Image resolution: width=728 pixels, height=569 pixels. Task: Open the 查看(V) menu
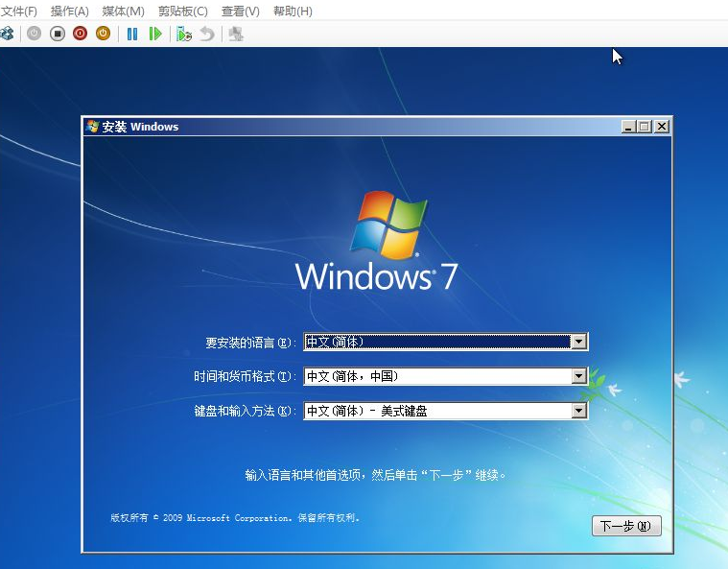coord(240,11)
